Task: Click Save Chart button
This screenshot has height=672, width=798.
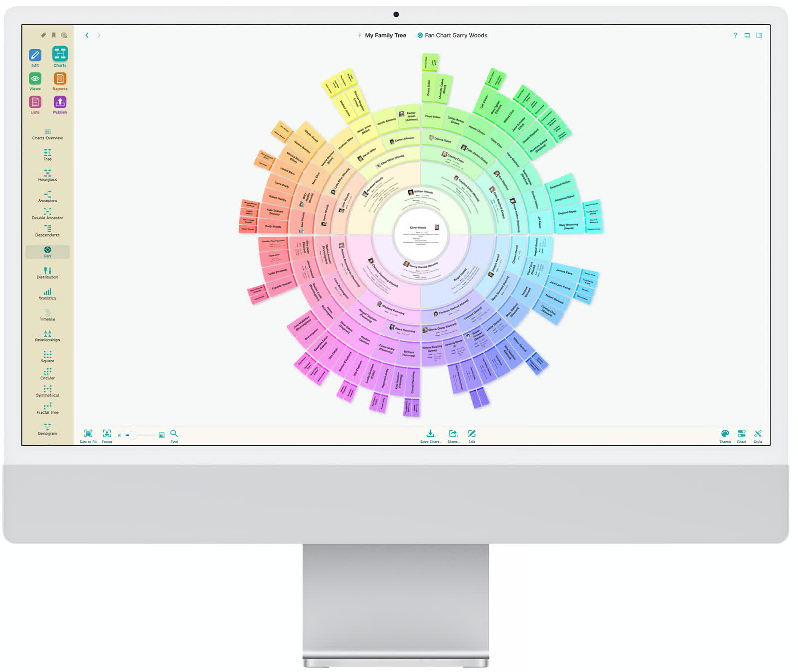Action: (x=431, y=436)
